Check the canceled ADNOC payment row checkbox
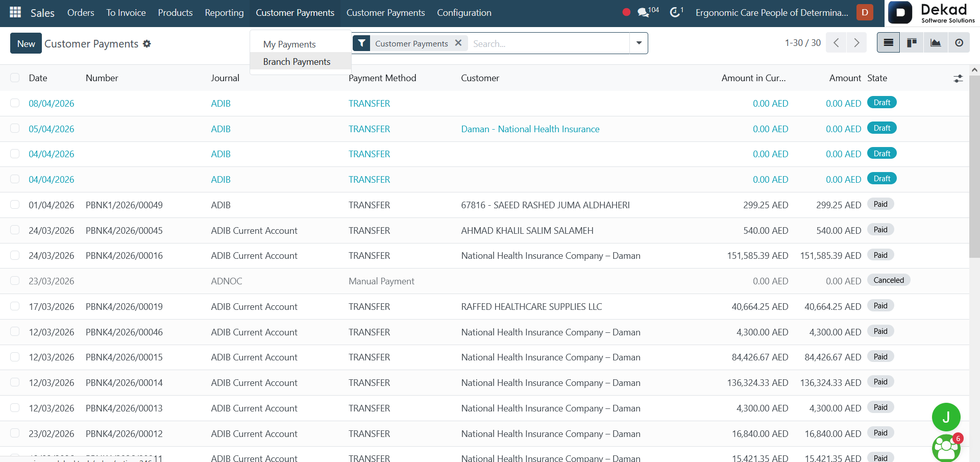Viewport: 980px width, 462px height. (15, 281)
